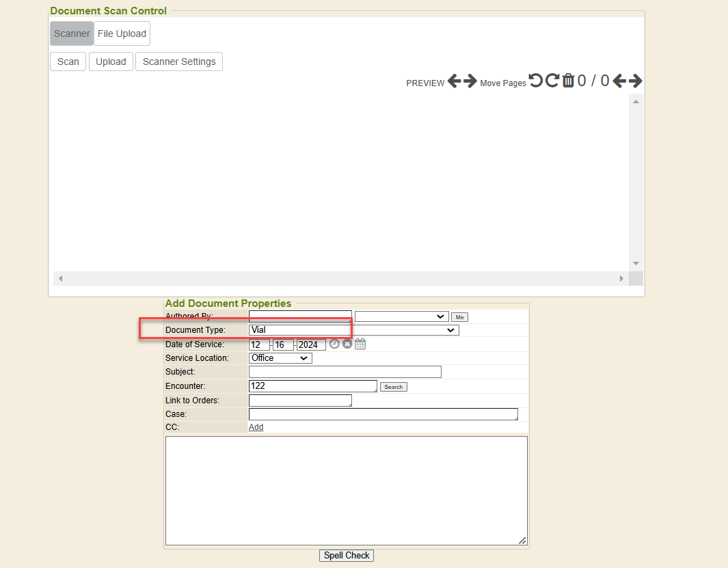Rotate page clockwise icon

[x=552, y=81]
